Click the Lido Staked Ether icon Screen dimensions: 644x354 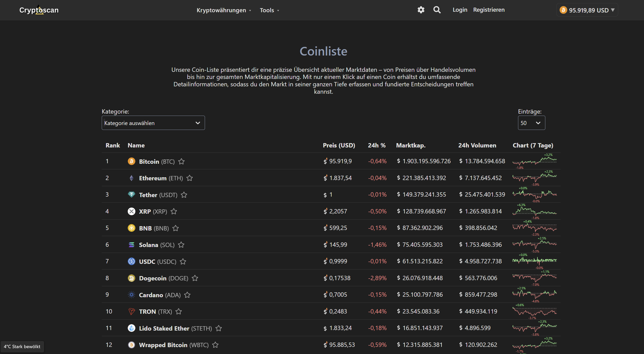[132, 328]
